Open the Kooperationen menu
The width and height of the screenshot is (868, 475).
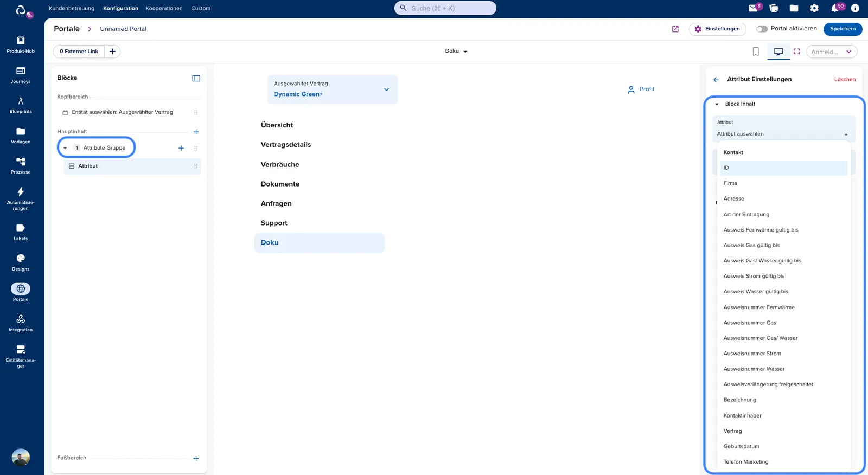[x=164, y=8]
